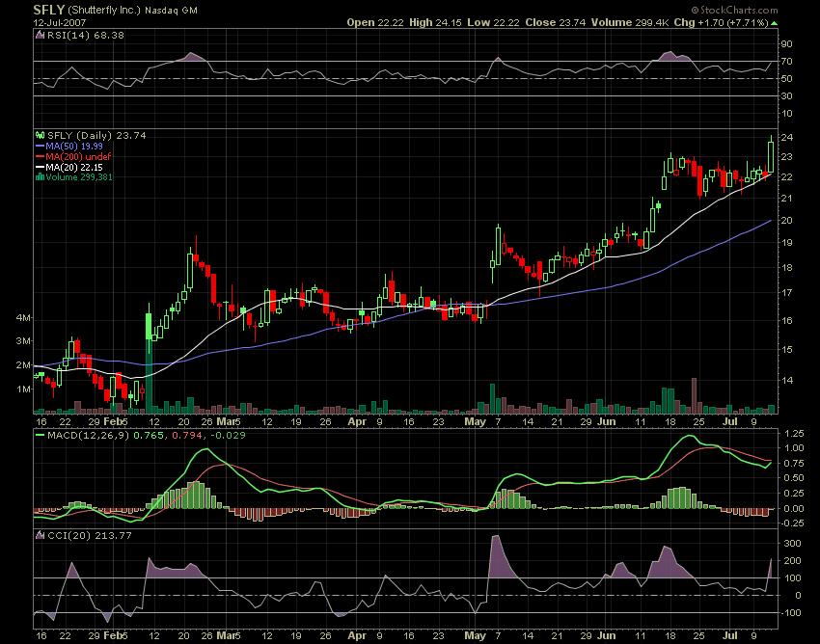
Task: Click the tall pink volume bar in late June
Action: [x=695, y=395]
